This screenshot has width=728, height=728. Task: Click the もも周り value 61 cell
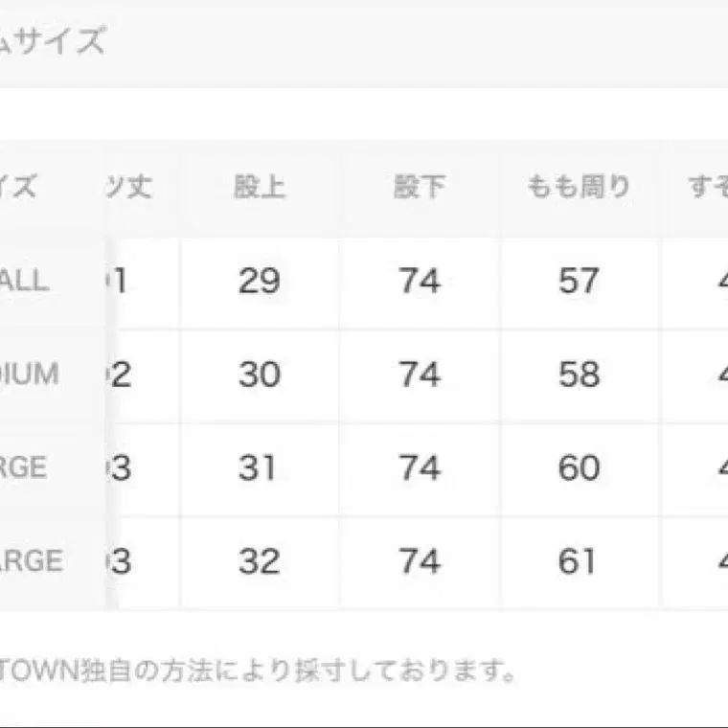tap(579, 561)
